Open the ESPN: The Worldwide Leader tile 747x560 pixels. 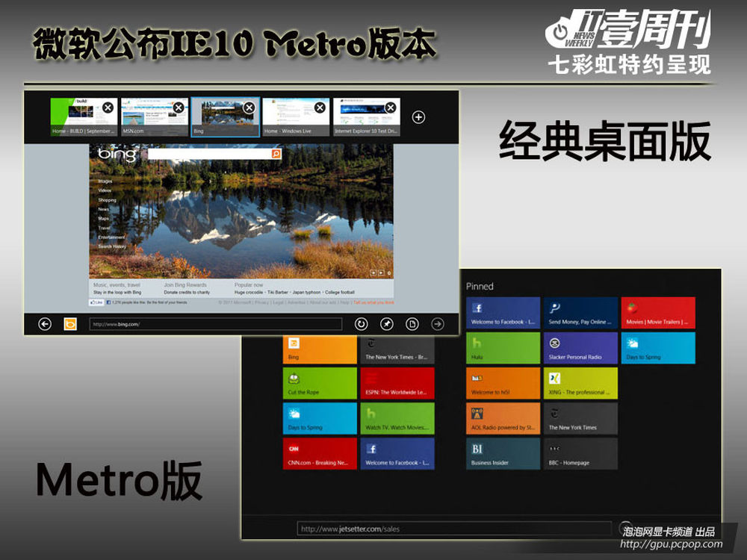(x=397, y=383)
